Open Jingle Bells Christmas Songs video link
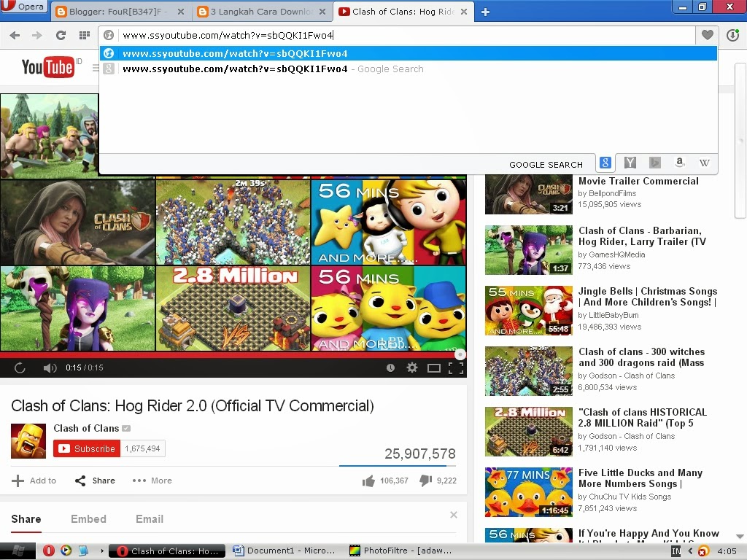747x560 pixels. [x=647, y=297]
